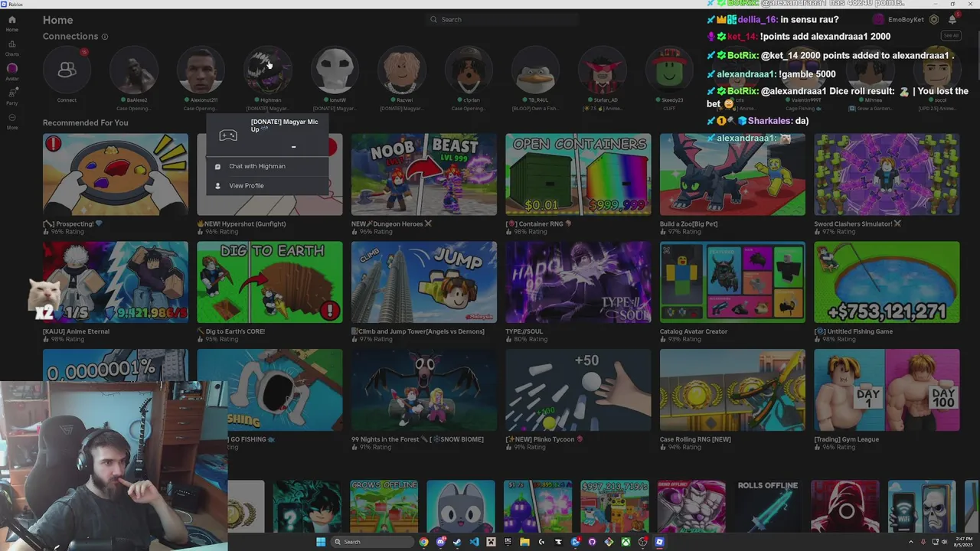Viewport: 980px width, 551px height.
Task: Open the Case Rolling RNG [NEW] thumbnail
Action: coord(733,390)
